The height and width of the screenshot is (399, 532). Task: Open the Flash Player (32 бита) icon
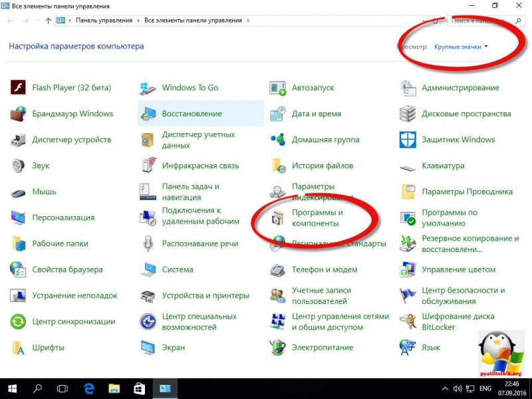point(18,88)
